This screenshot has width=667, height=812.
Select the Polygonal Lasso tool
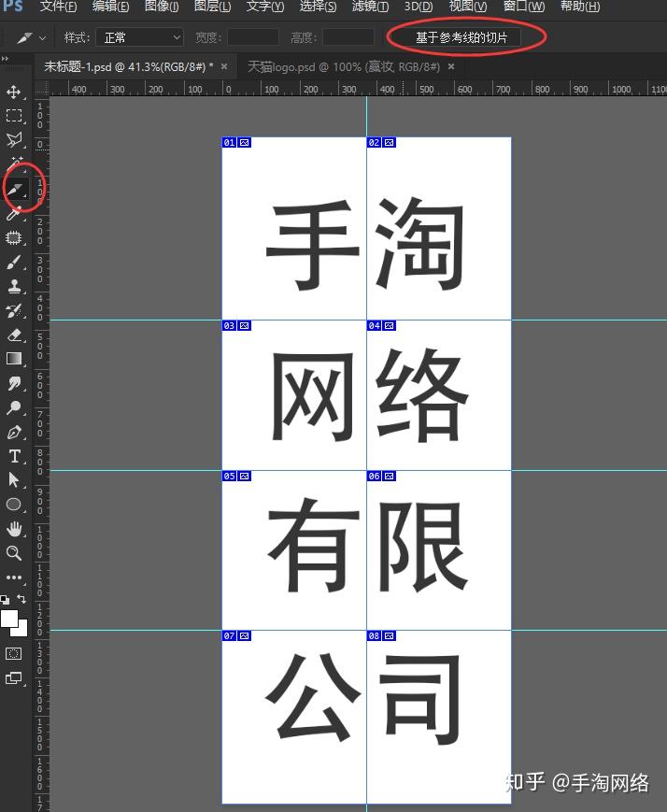click(x=14, y=139)
